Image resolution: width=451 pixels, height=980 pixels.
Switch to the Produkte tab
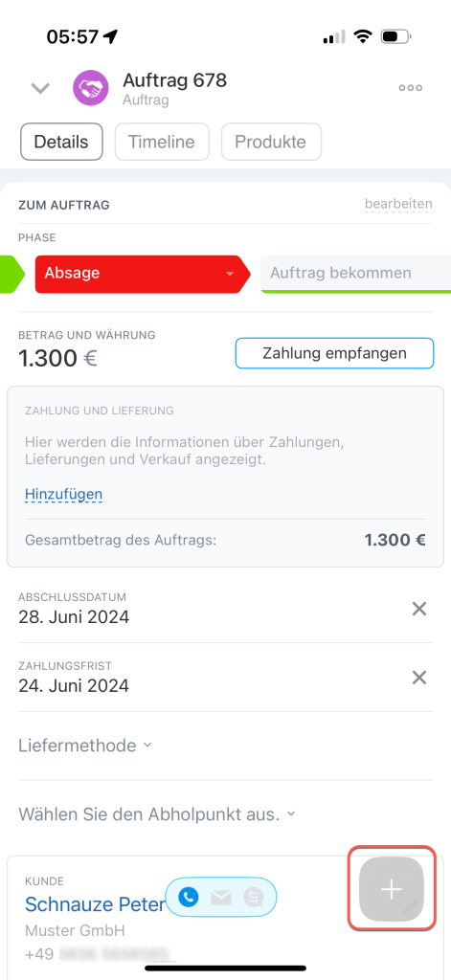click(x=271, y=142)
